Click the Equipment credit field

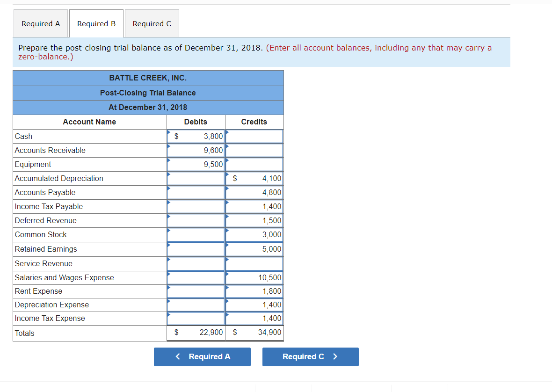tap(254, 164)
